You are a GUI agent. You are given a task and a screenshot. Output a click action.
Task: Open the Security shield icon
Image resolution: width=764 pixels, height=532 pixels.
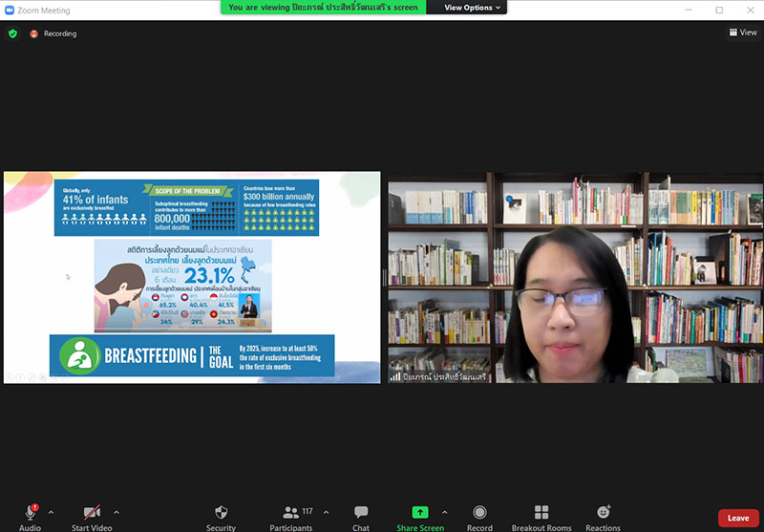(221, 514)
